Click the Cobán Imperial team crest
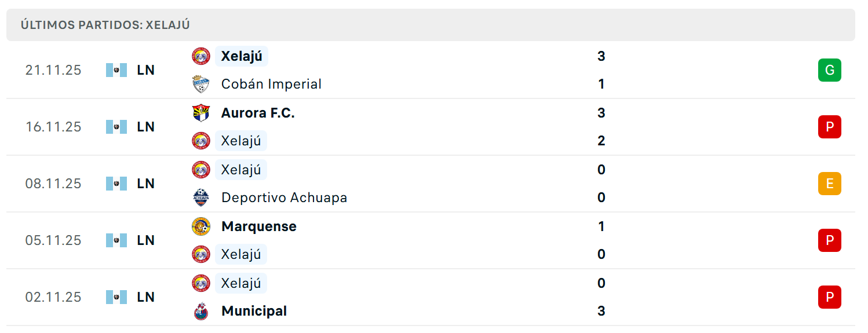This screenshot has width=868, height=333. [x=201, y=84]
